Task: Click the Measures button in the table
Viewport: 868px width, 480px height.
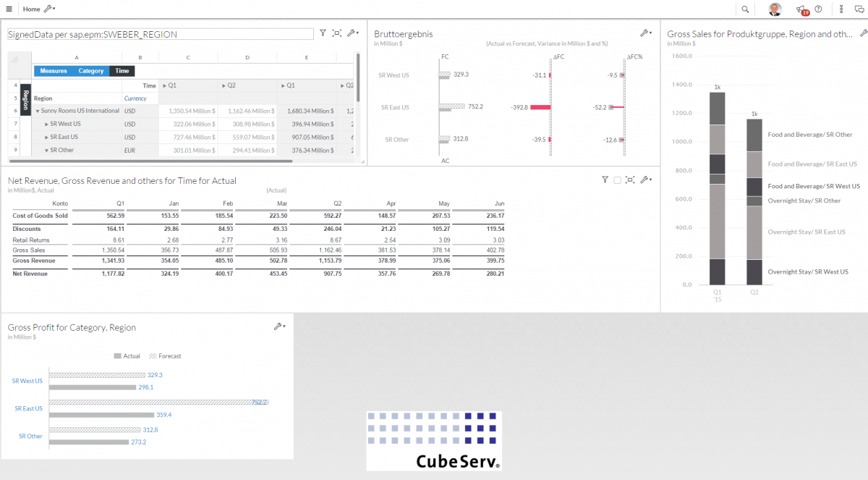Action: (x=53, y=70)
